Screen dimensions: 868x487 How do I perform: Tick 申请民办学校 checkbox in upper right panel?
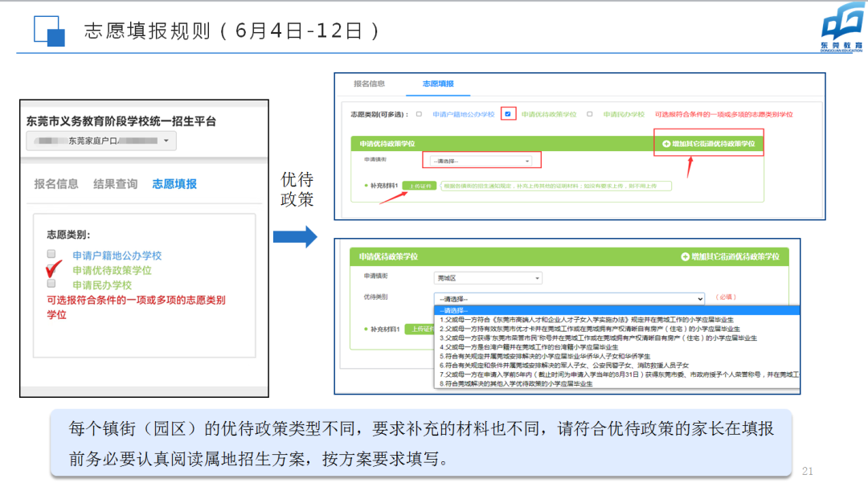pyautogui.click(x=590, y=114)
